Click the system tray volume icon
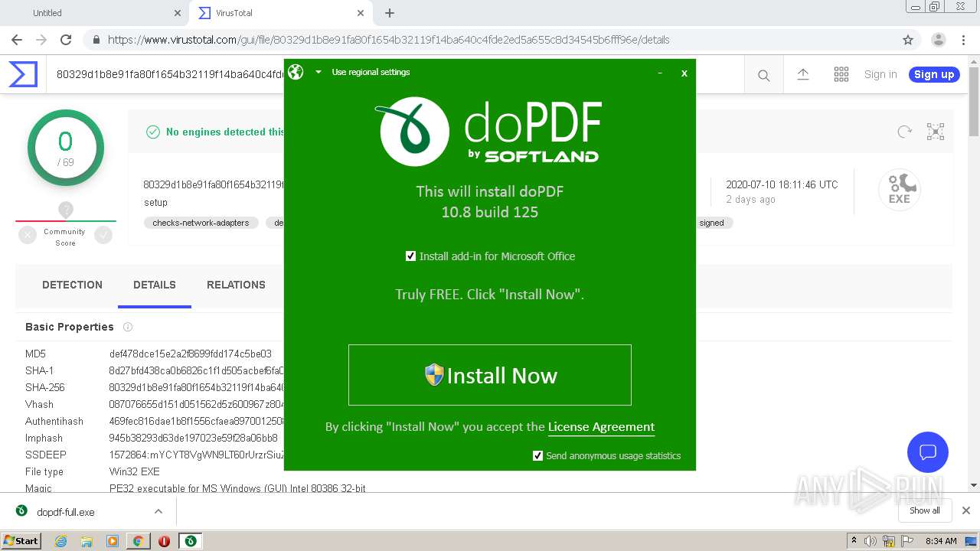 point(871,541)
